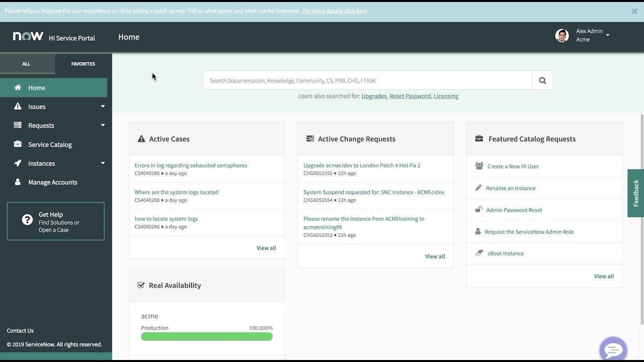Open the zBoot Instance request
Screen dimensions: 644x362
coord(505,253)
